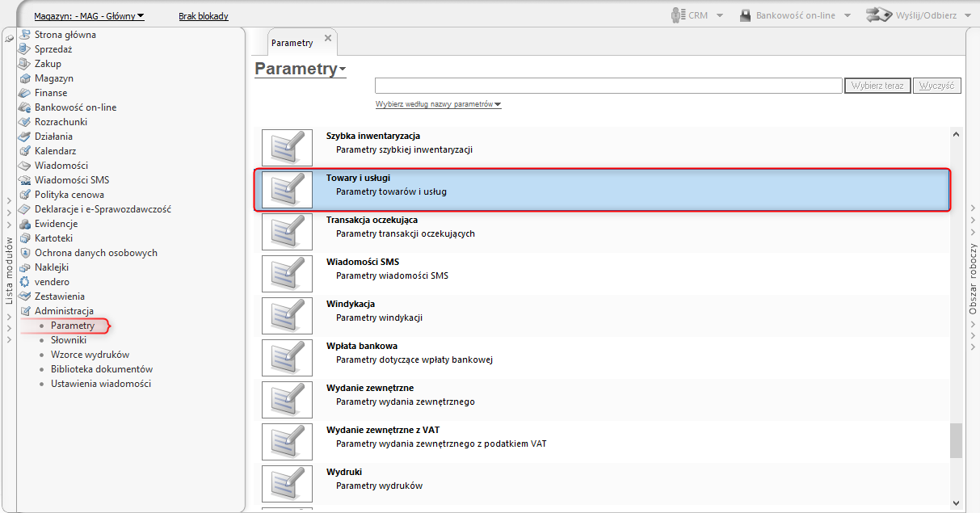
Task: Open Wzorce wydruków under Administracja
Action: (x=90, y=355)
